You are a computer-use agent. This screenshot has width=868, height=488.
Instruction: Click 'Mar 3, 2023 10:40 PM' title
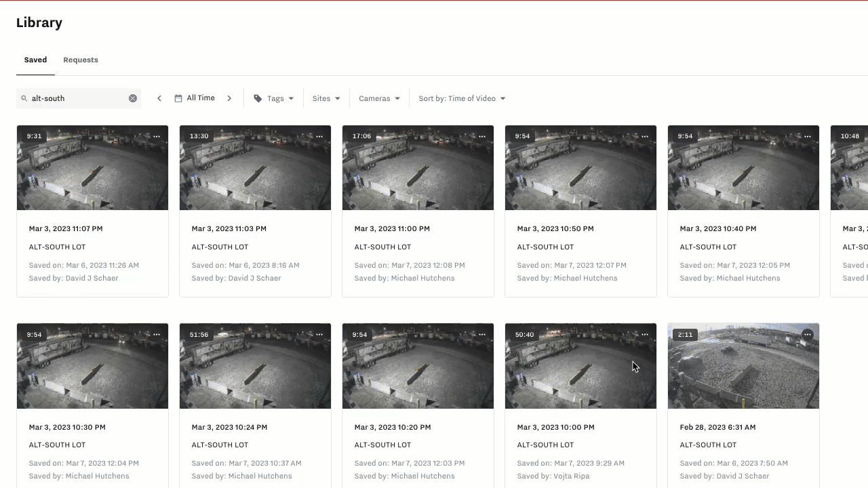[718, 229]
